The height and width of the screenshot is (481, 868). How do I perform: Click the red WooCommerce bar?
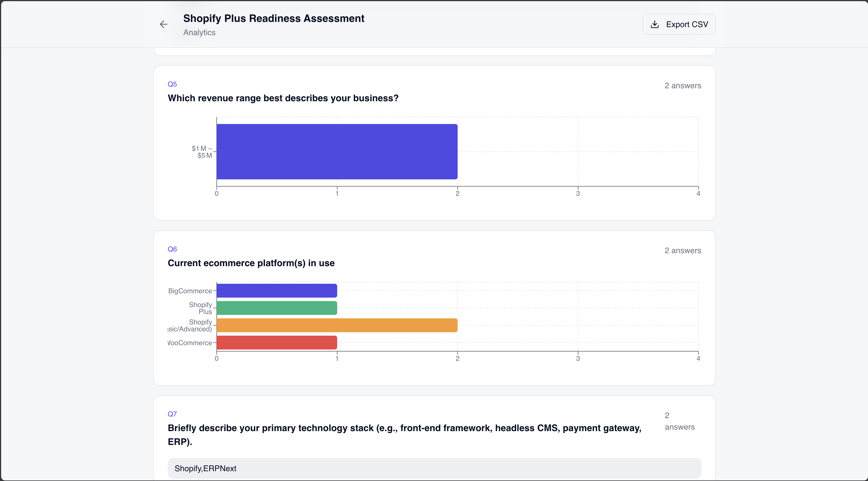[277, 343]
